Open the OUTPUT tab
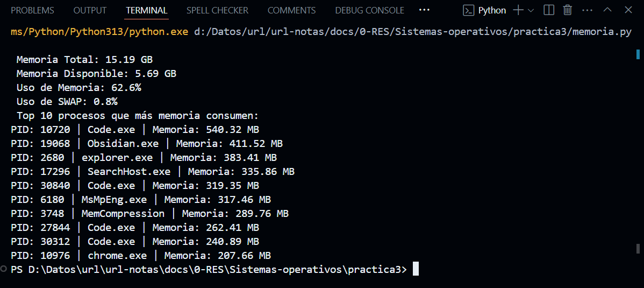644x288 pixels. (x=90, y=10)
